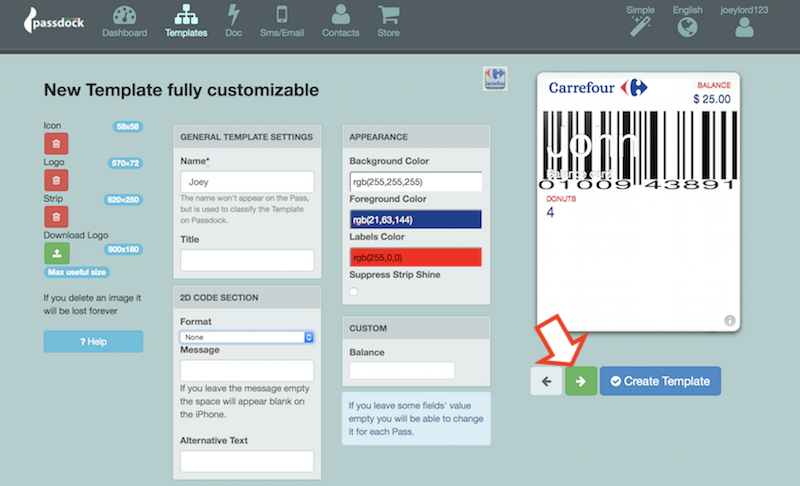The image size is (800, 486).
Task: Click the CUSTOM panel header
Action: tap(416, 328)
